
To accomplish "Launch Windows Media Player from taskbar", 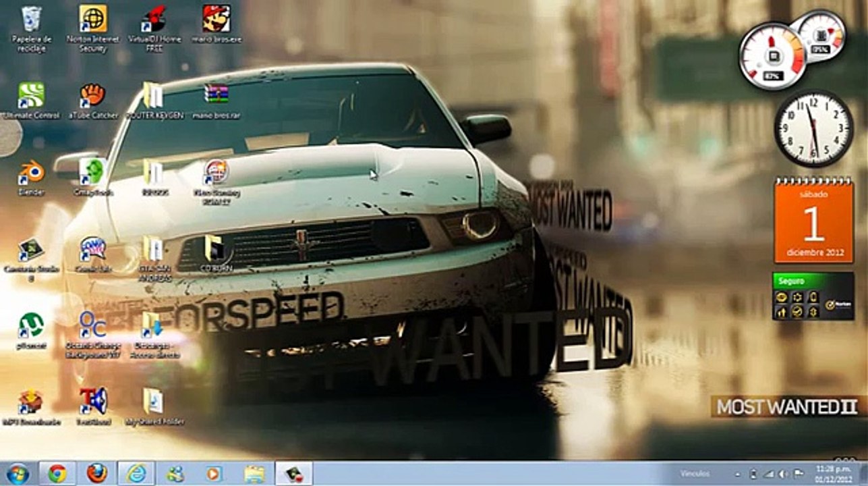I will click(214, 474).
